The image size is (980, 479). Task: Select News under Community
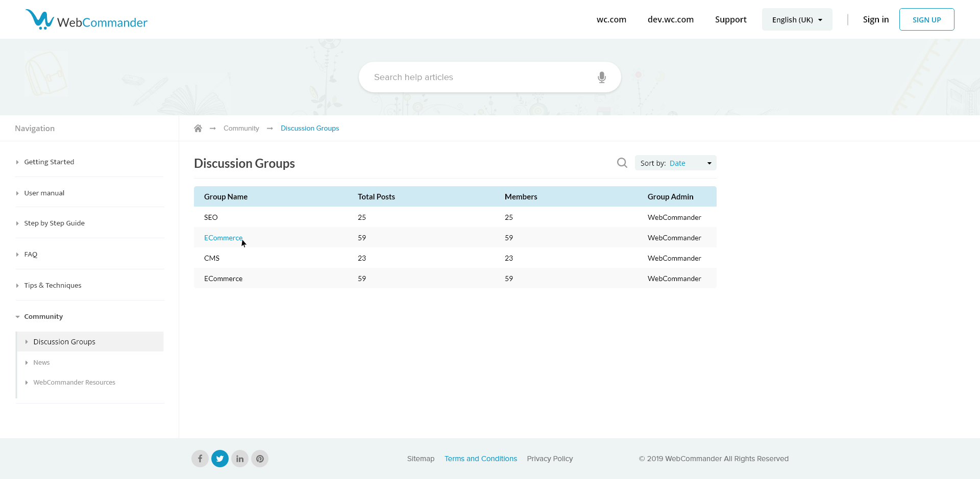click(41, 363)
